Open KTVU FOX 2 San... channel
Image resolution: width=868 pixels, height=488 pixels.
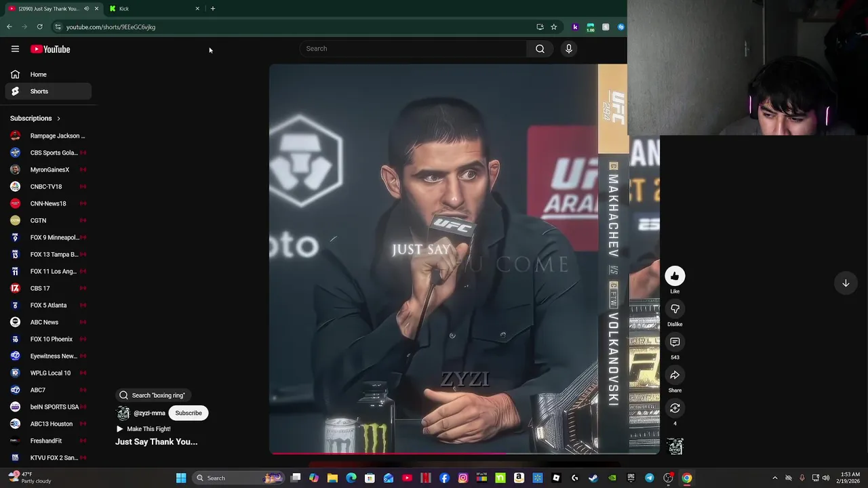[48, 457]
